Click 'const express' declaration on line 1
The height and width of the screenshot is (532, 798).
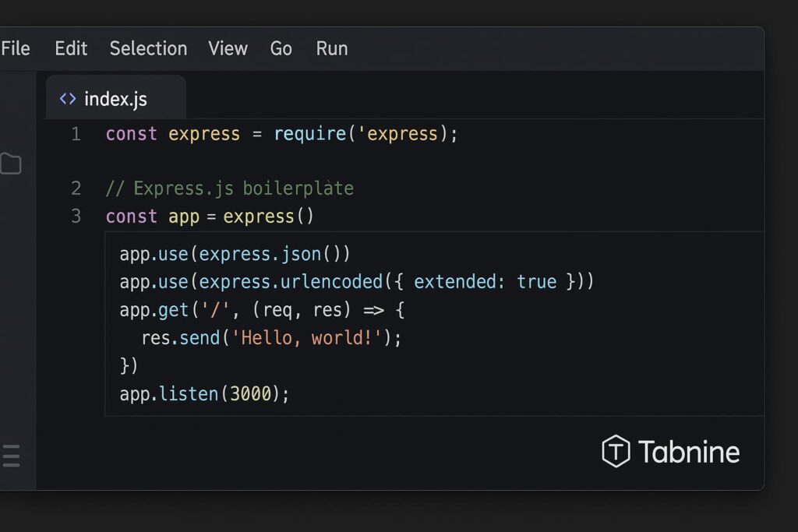(x=173, y=134)
